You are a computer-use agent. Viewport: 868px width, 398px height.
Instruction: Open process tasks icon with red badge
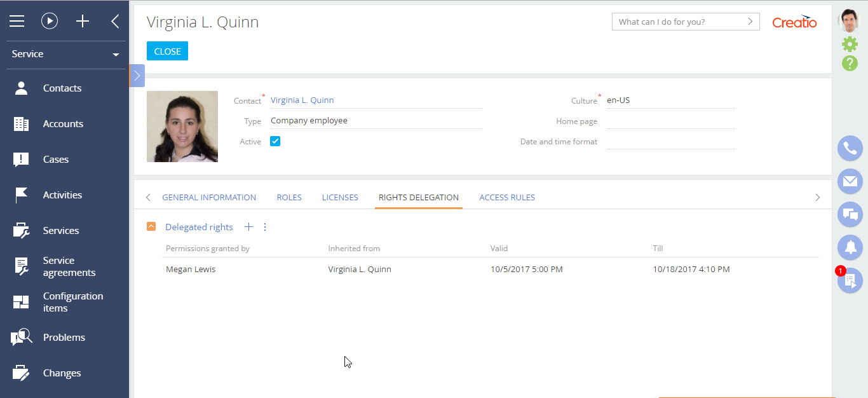[x=850, y=280]
